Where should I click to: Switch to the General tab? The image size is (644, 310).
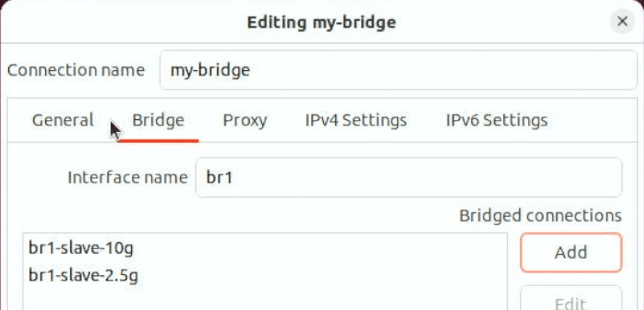point(63,120)
